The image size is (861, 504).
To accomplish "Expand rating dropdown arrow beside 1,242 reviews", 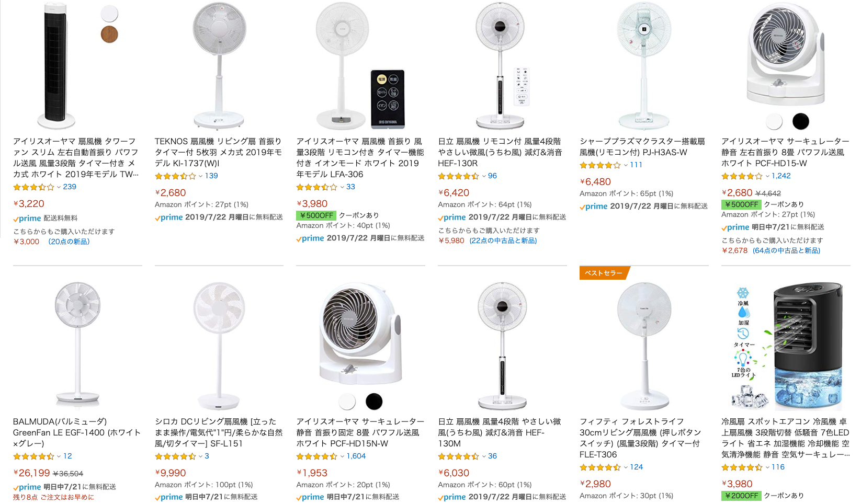I will coord(767,176).
